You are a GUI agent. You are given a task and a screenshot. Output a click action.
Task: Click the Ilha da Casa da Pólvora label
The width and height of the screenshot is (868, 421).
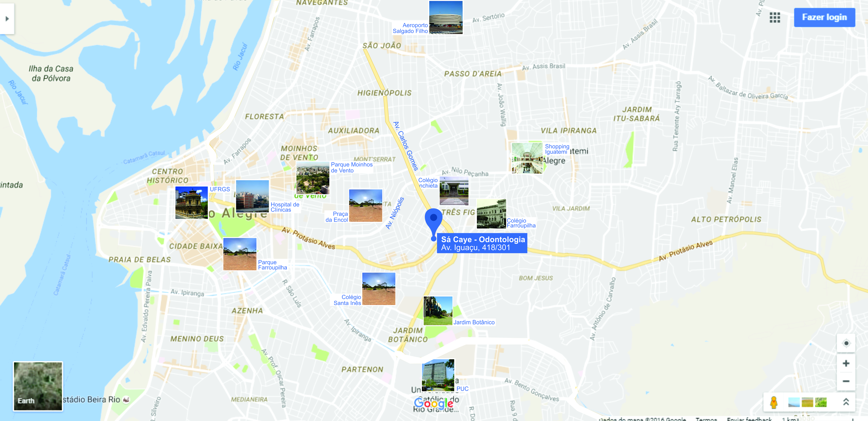[x=51, y=73]
